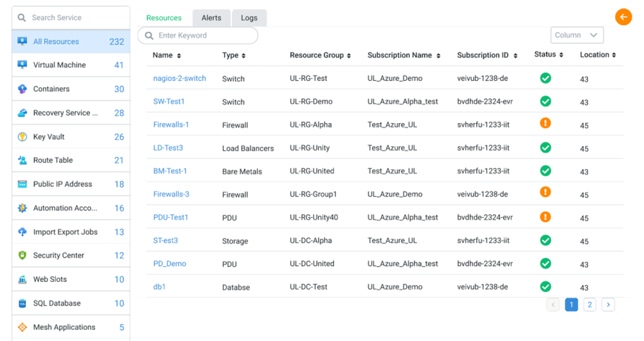Switch to the Resources tab
This screenshot has width=644, height=341.
[164, 18]
